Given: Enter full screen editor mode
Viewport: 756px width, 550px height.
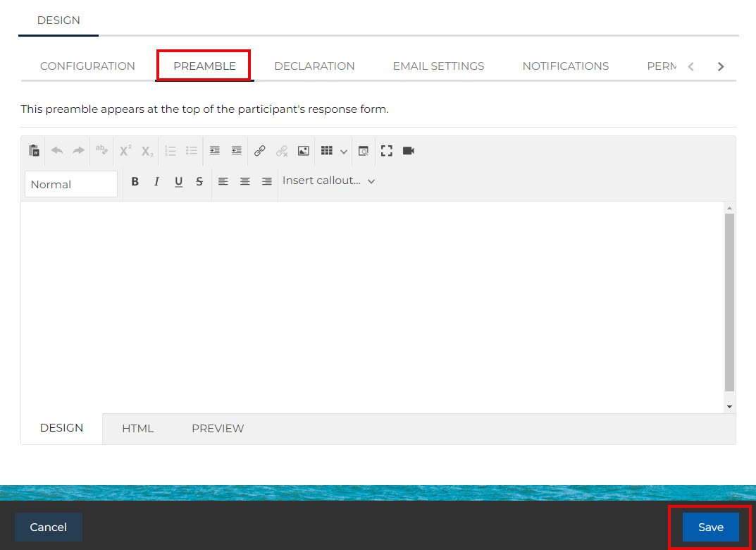Looking at the screenshot, I should point(386,151).
